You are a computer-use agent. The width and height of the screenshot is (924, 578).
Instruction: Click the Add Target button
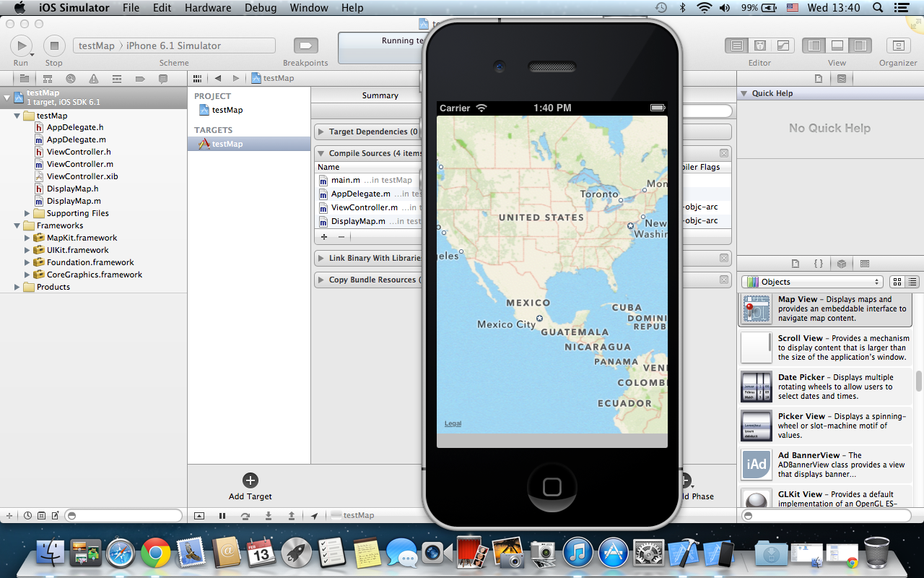tap(250, 486)
